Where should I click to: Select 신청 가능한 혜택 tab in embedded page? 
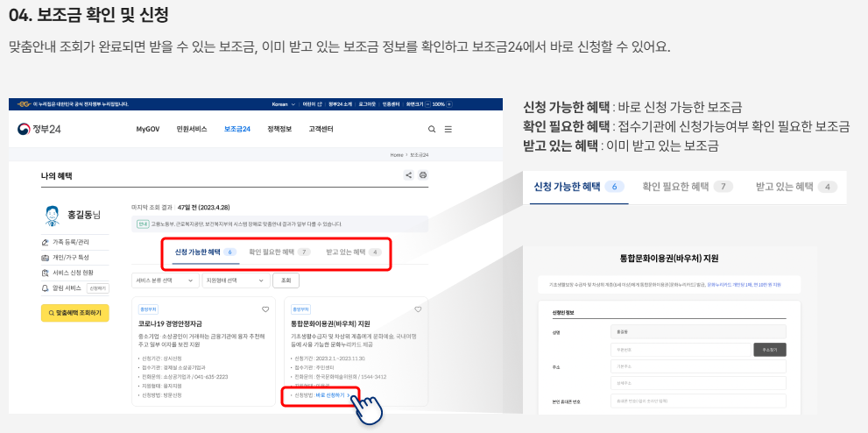205,252
